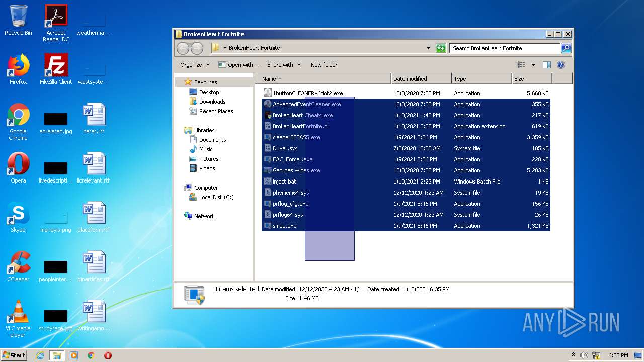Image resolution: width=644 pixels, height=362 pixels.
Task: Open the change your view icon
Action: pyautogui.click(x=521, y=65)
